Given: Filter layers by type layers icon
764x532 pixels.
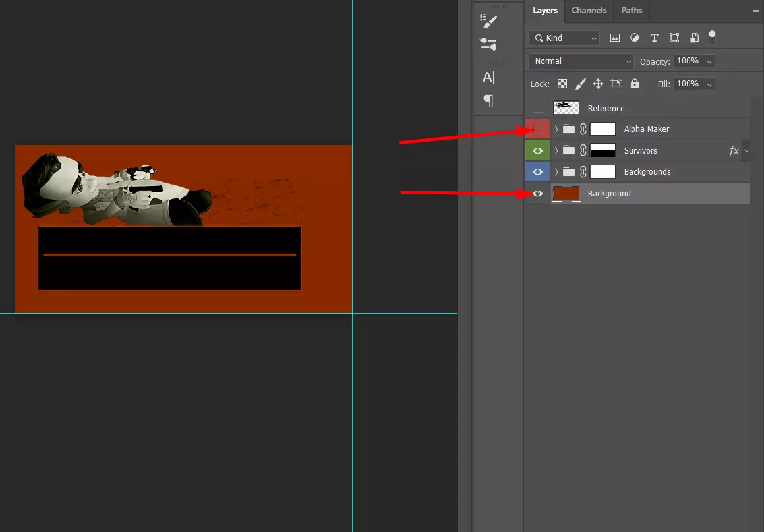Looking at the screenshot, I should coord(655,38).
